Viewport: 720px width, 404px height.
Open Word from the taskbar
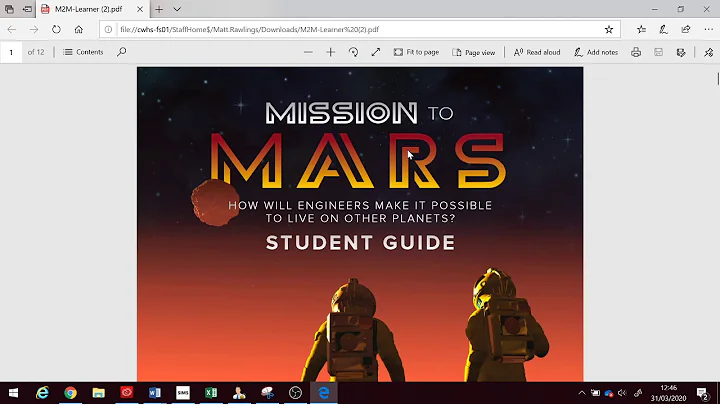point(155,393)
